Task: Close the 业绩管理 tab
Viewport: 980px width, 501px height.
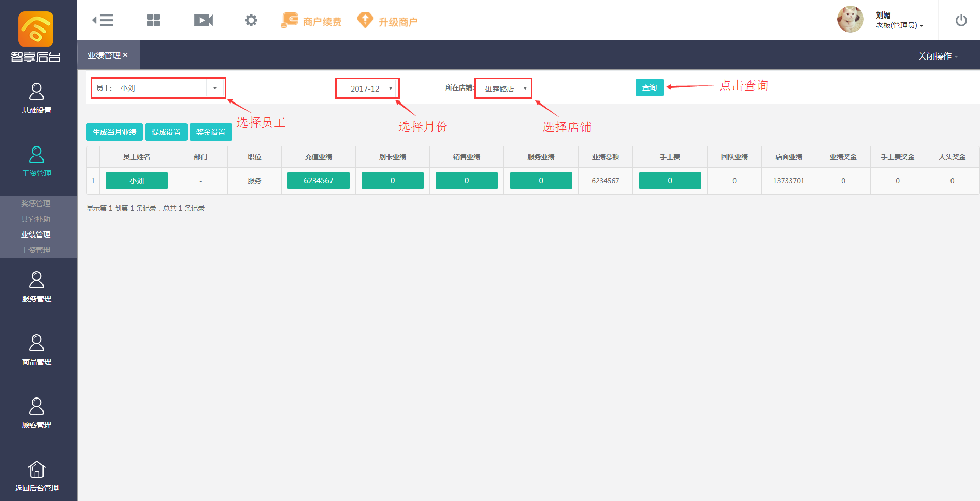Action: pos(125,55)
